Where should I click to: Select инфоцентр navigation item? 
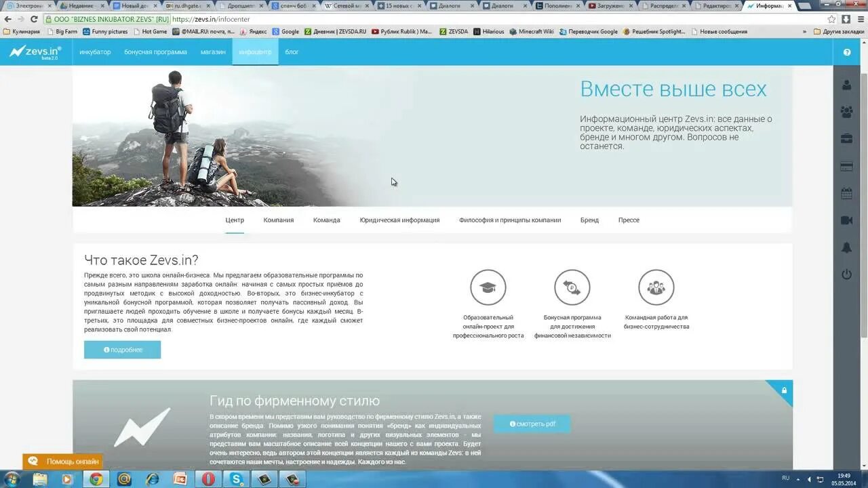tap(255, 52)
